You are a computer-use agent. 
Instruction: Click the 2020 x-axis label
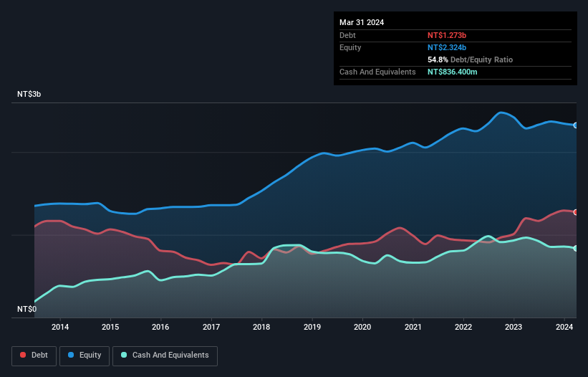pos(362,327)
